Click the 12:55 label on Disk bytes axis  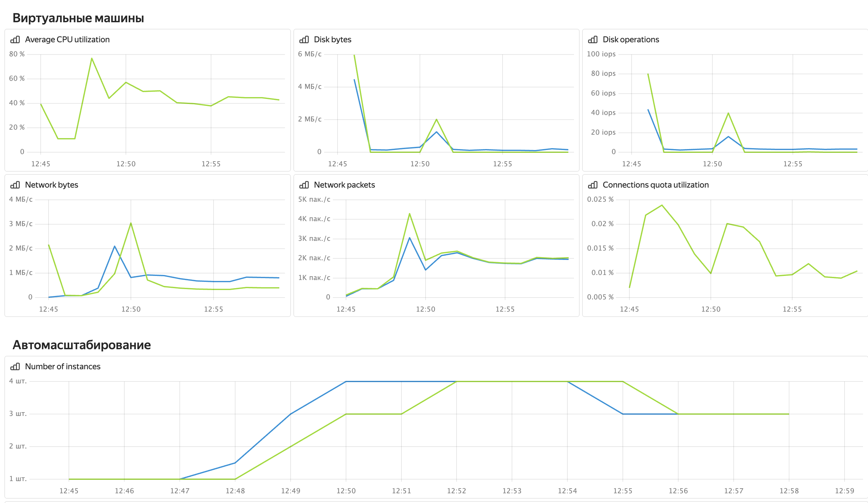point(502,164)
